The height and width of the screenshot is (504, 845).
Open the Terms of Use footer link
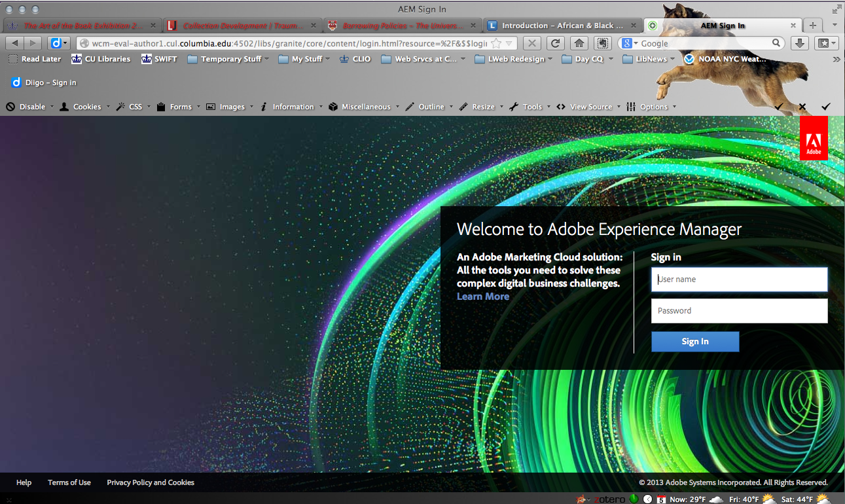(x=69, y=482)
